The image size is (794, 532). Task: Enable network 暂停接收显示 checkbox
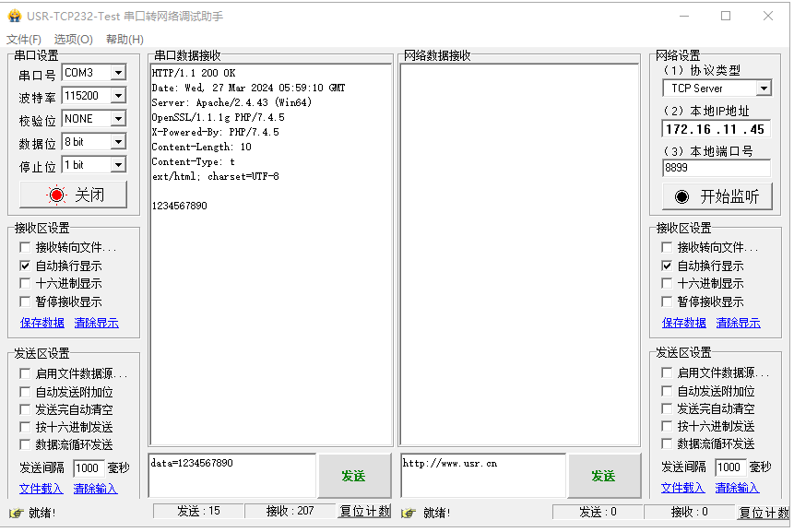(667, 301)
